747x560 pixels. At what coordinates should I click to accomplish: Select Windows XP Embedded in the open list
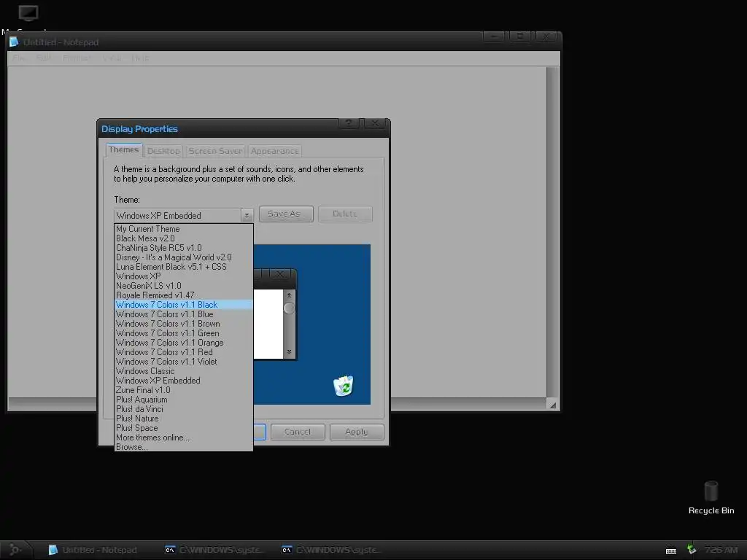(x=183, y=381)
